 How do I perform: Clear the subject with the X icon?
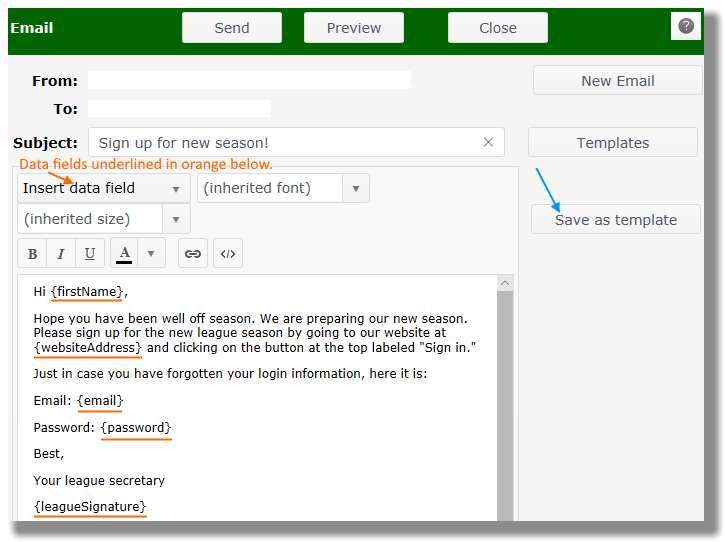coord(488,143)
